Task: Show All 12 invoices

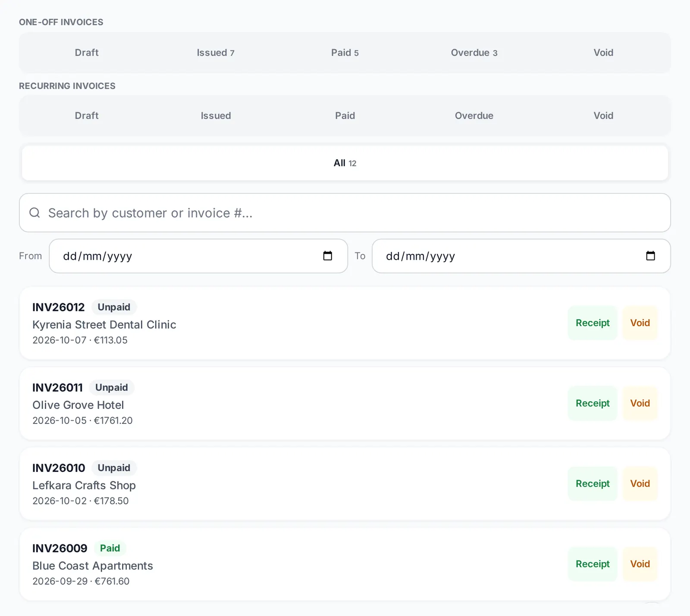Action: click(345, 163)
